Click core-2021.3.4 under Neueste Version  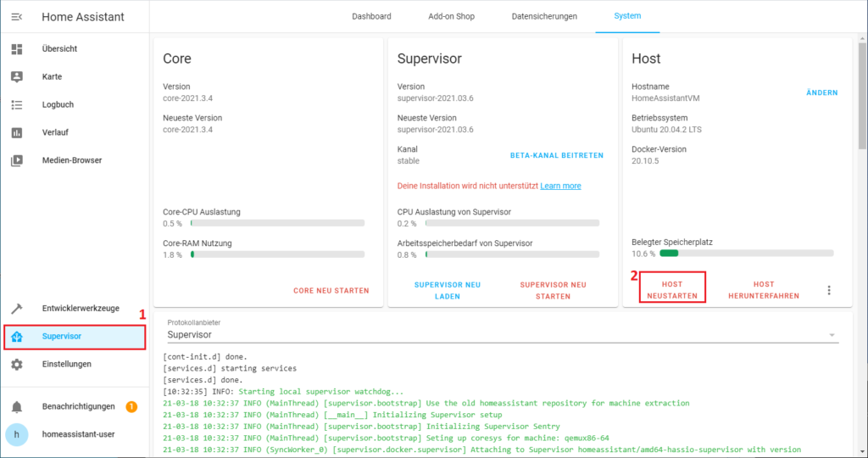point(187,130)
